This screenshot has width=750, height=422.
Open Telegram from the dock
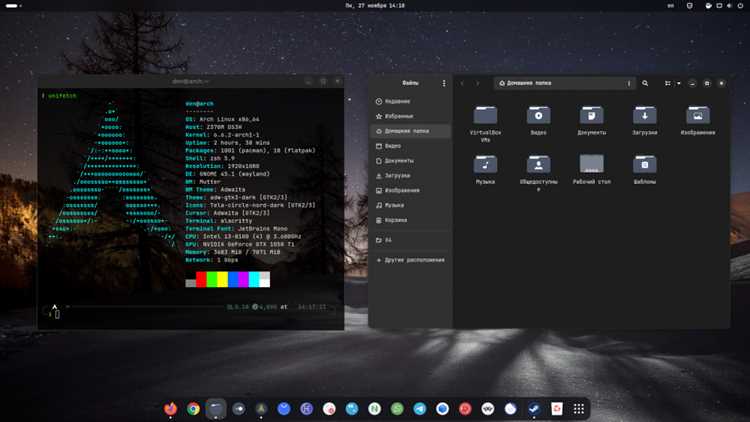419,409
